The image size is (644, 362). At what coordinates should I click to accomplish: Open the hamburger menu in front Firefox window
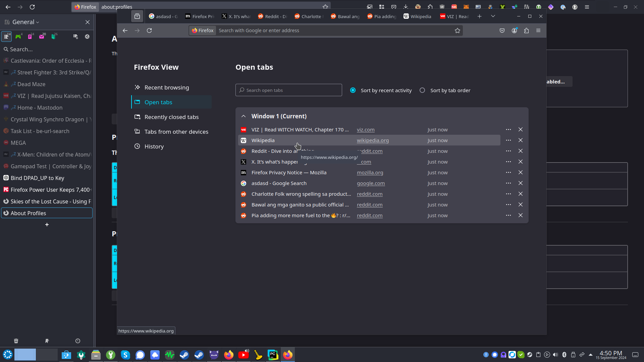pyautogui.click(x=538, y=31)
